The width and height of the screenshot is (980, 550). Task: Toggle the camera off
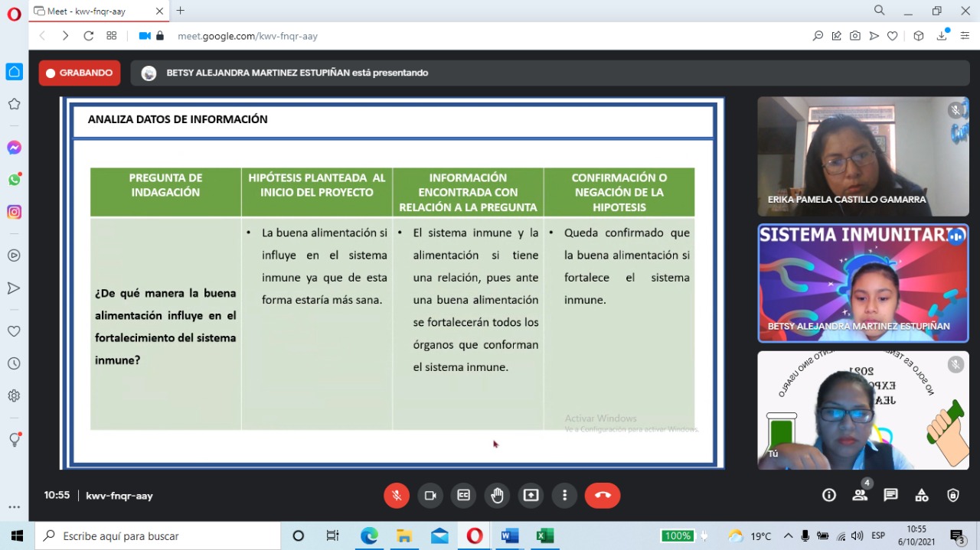point(430,496)
